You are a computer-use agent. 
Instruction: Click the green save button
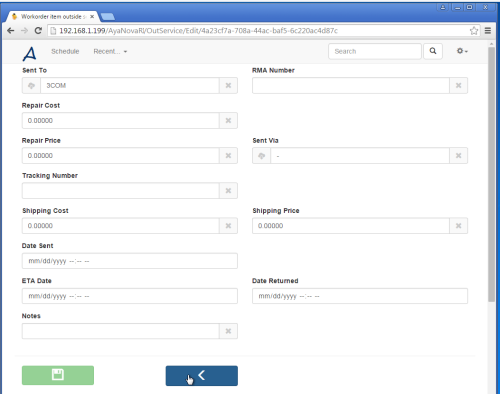tap(58, 375)
